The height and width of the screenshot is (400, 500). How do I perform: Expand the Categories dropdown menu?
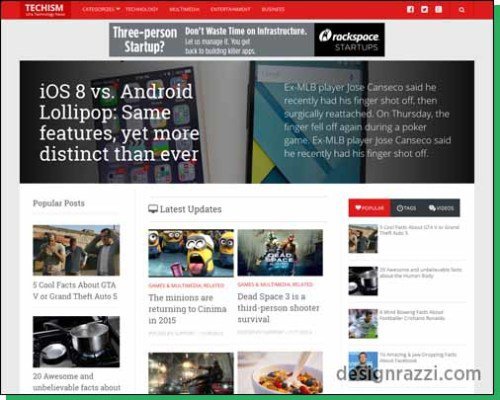pyautogui.click(x=101, y=9)
